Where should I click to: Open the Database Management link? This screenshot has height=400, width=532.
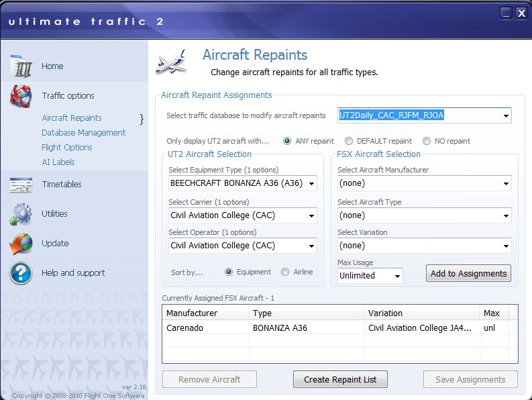(83, 133)
